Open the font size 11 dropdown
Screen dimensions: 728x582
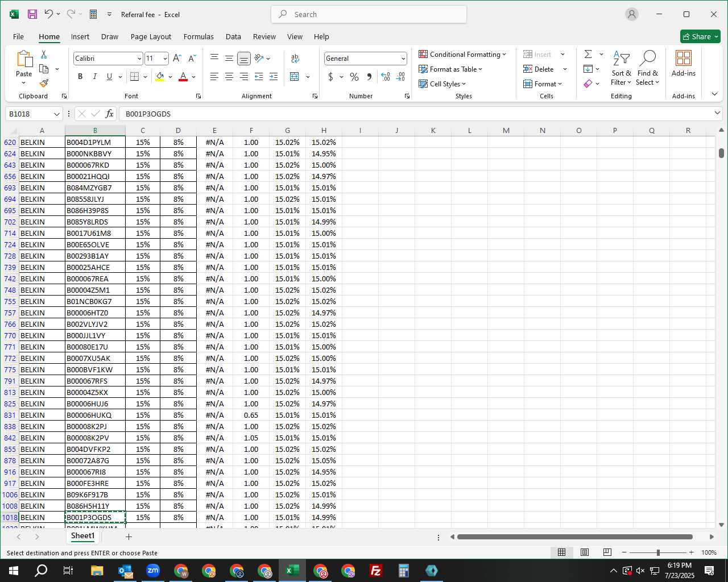(165, 59)
